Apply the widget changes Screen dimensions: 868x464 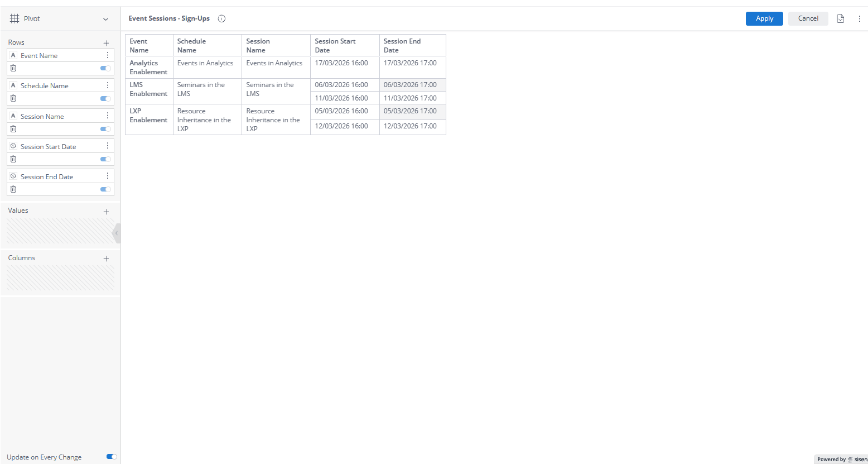(x=764, y=18)
